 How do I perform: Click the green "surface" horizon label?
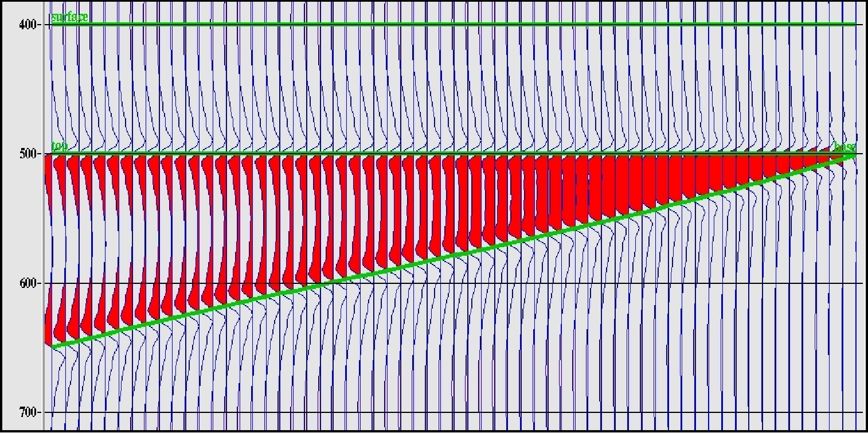point(69,17)
